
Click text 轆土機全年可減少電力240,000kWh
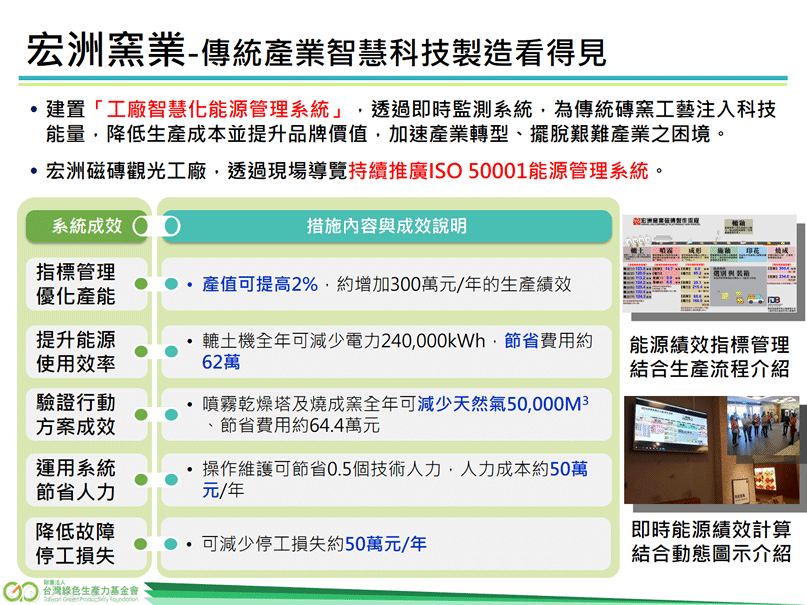[x=343, y=341]
